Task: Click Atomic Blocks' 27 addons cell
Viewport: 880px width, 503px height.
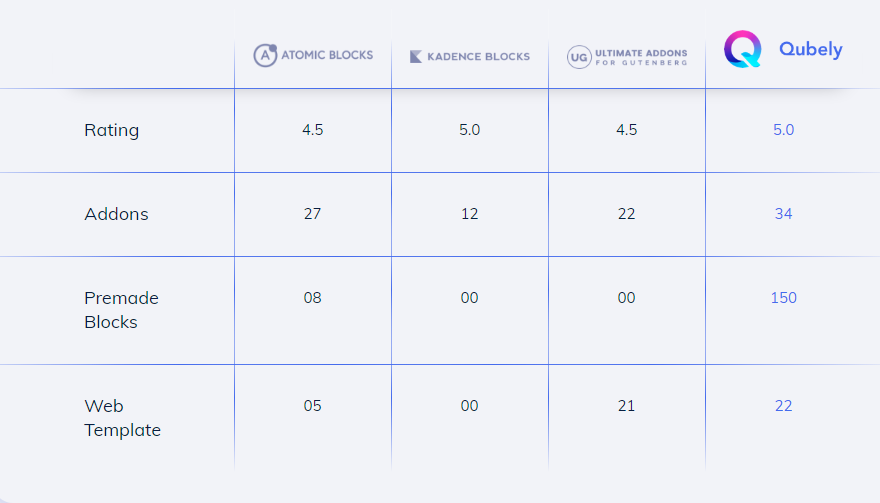Action: 313,214
